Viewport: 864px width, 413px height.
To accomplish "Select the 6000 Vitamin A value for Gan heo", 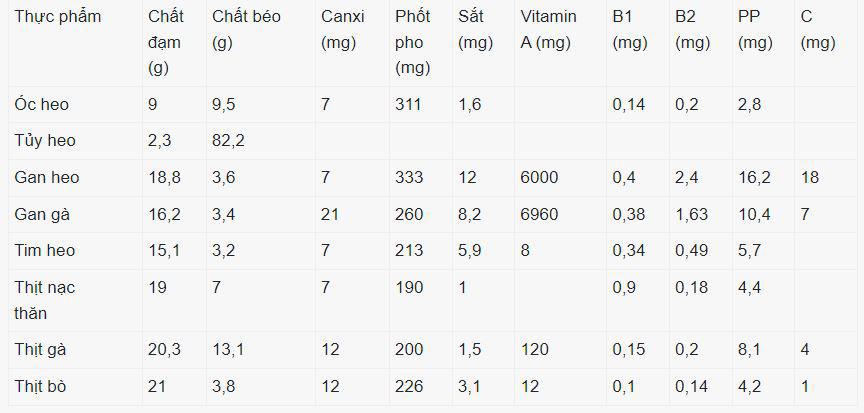I will click(x=539, y=177).
